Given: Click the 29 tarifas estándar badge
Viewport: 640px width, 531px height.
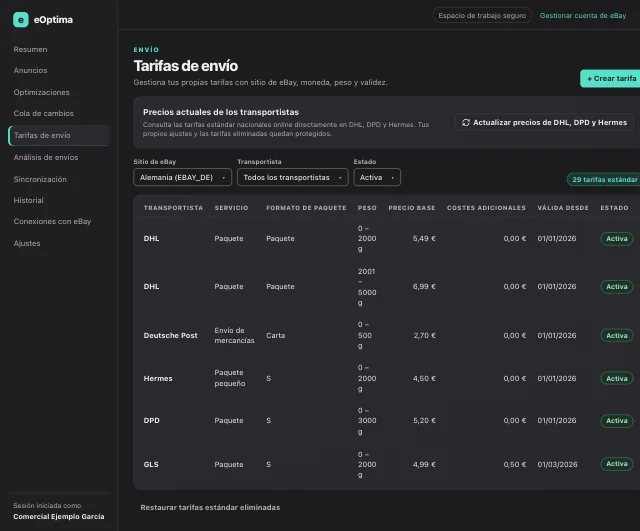Looking at the screenshot, I should (604, 180).
